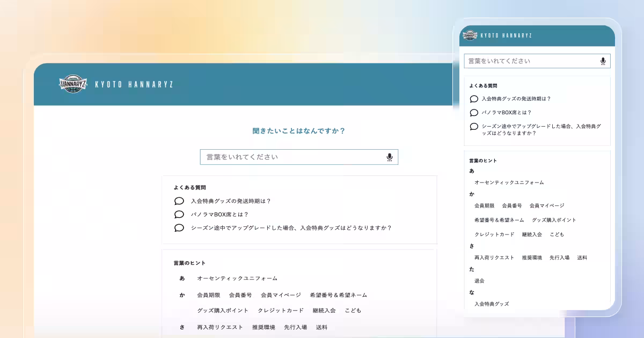The height and width of the screenshot is (338, 644).
Task: Focus the mobile 言葉をいれてください search field
Action: [x=531, y=61]
